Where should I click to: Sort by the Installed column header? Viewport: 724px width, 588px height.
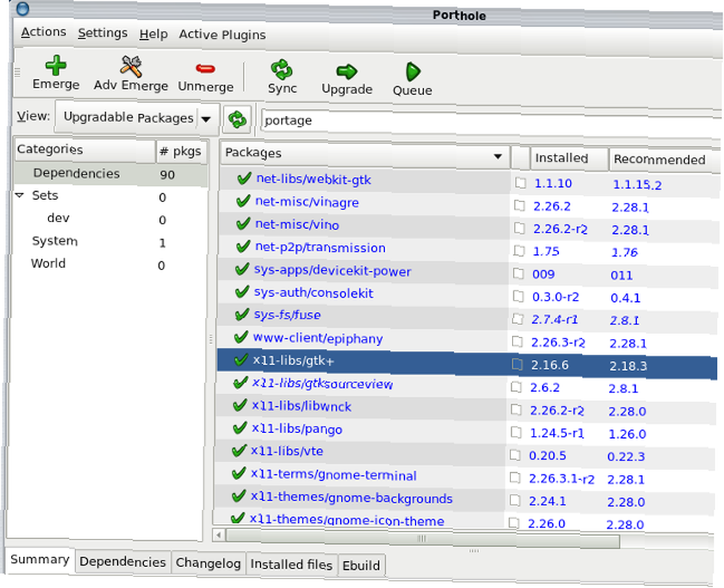[569, 159]
